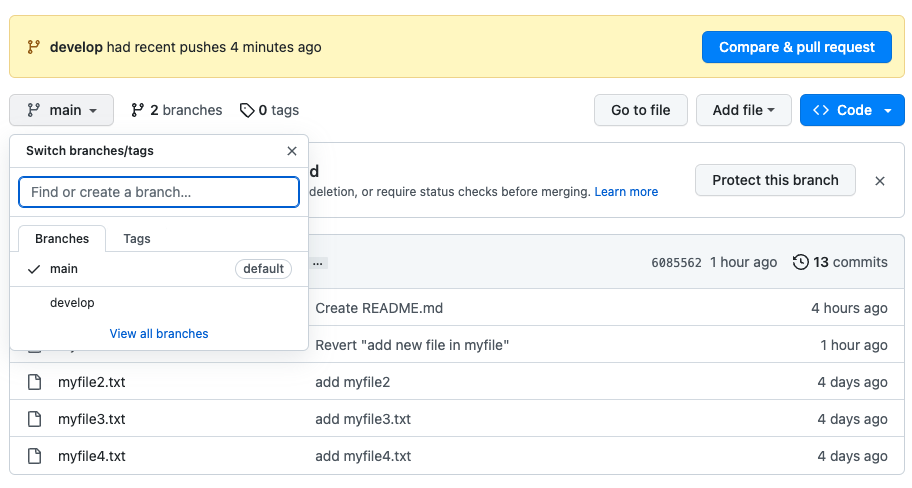Viewport: 912px width, 488px height.
Task: Click the branch icon beside 2 branches
Action: (138, 110)
